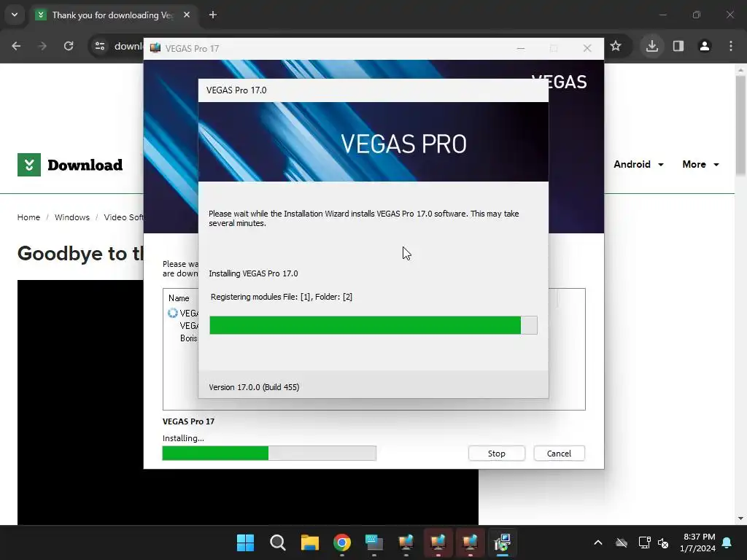This screenshot has width=747, height=560.
Task: Click the VEGAS Pro 17 installer title bar icon
Action: (155, 48)
